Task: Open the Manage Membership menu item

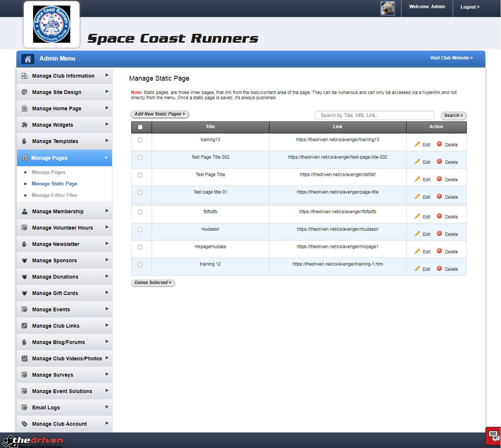Action: pyautogui.click(x=58, y=211)
